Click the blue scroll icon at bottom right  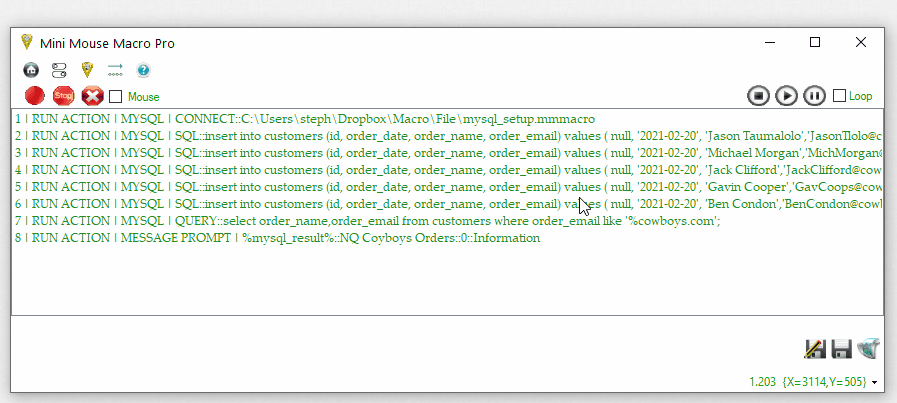tap(868, 349)
